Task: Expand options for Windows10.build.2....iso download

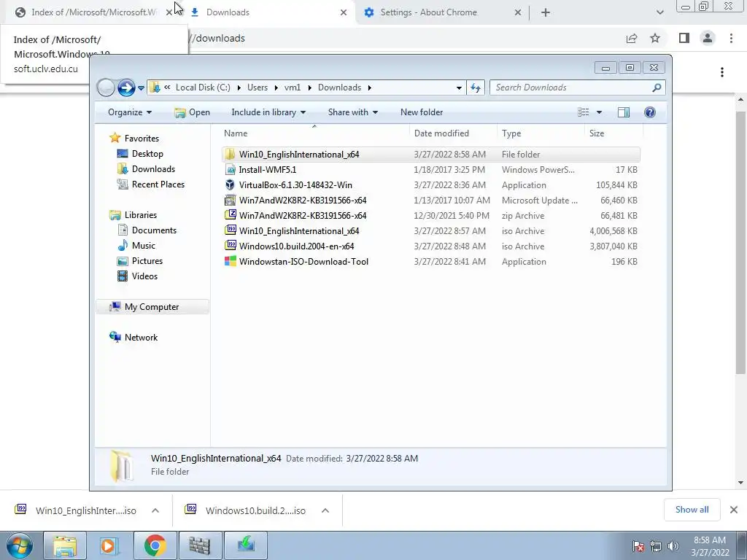Action: pyautogui.click(x=325, y=510)
